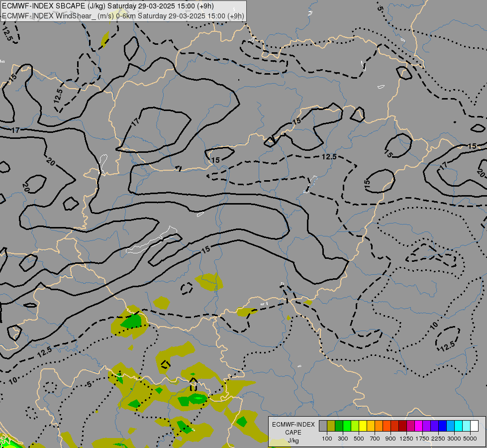Click the cyan swatch starting at 3000
The image size is (487, 448).
click(458, 426)
